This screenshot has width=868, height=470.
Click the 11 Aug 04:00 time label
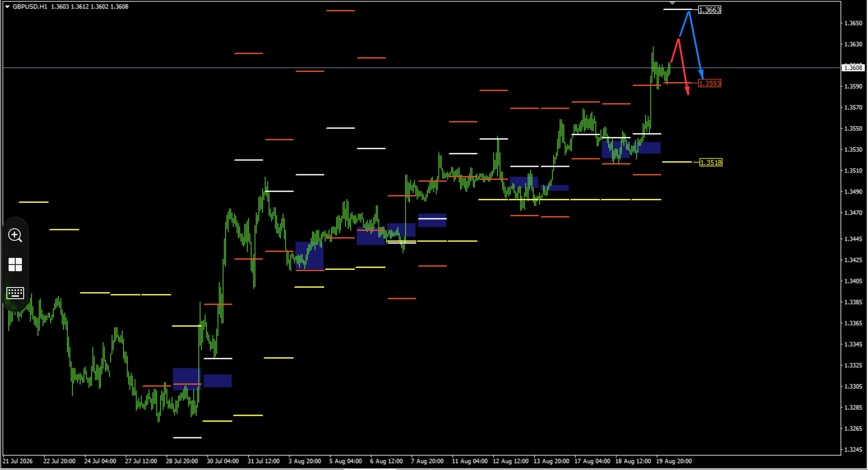tap(469, 461)
